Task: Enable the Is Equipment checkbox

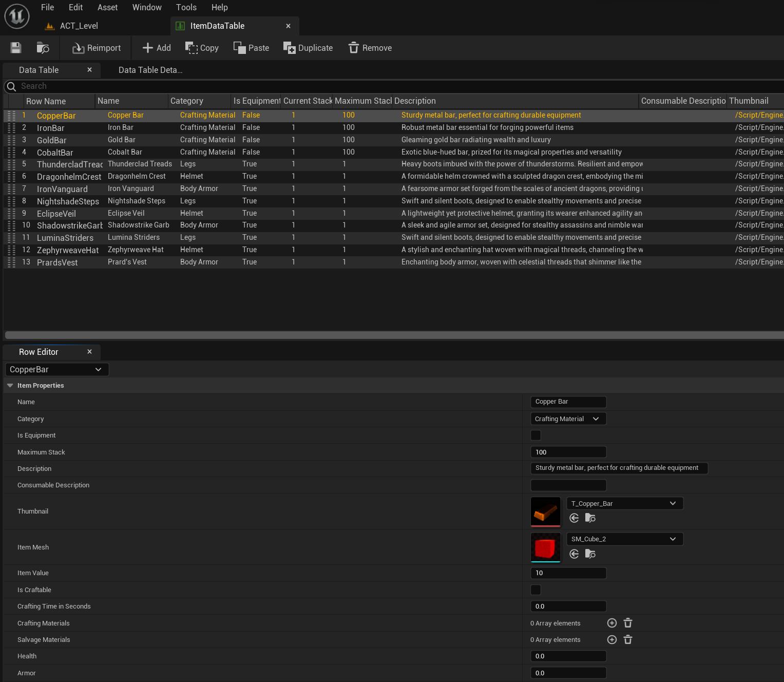Action: 536,435
